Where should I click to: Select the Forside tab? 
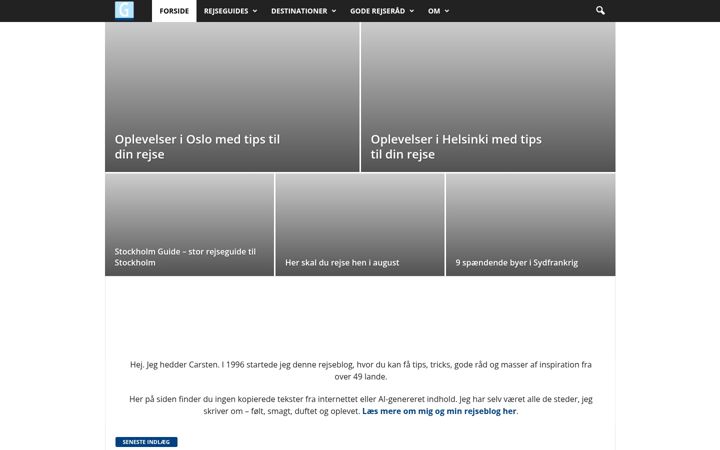(x=174, y=11)
